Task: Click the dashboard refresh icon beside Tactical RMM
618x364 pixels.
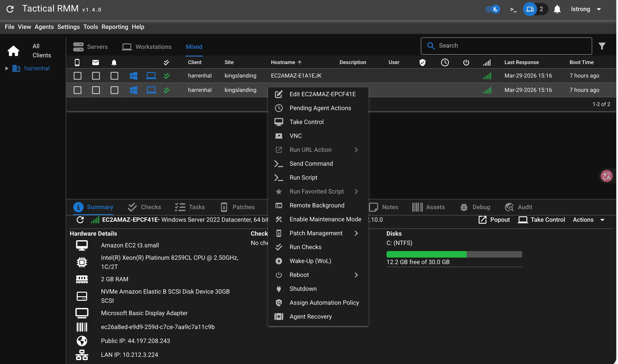Action: click(10, 9)
